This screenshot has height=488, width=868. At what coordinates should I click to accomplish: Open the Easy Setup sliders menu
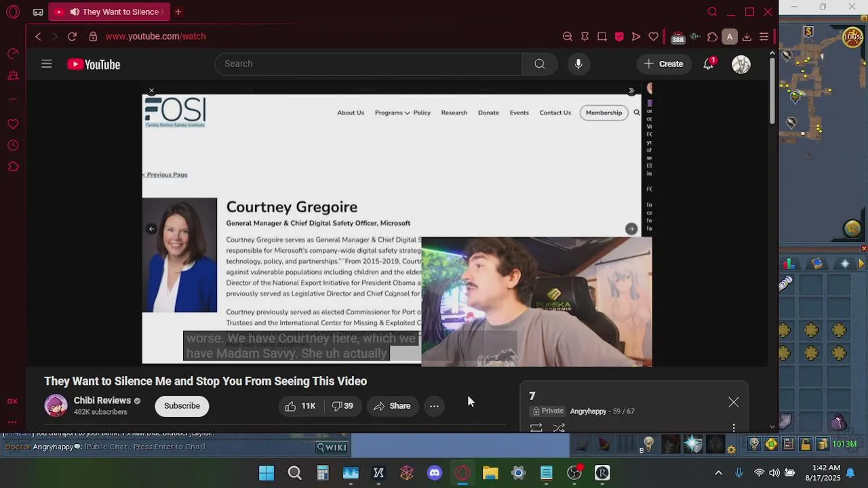tap(764, 37)
